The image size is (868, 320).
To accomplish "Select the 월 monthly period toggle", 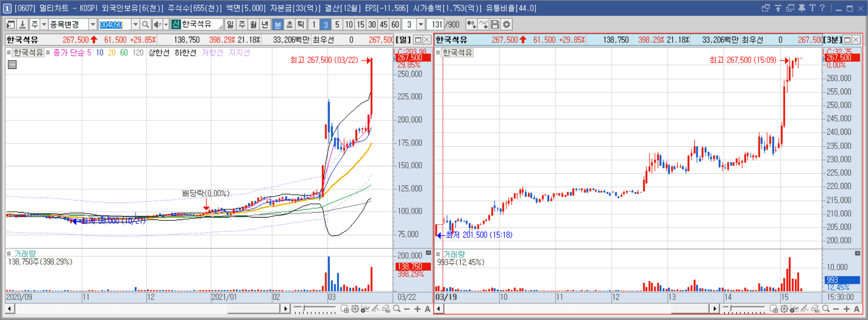I will pyautogui.click(x=253, y=24).
